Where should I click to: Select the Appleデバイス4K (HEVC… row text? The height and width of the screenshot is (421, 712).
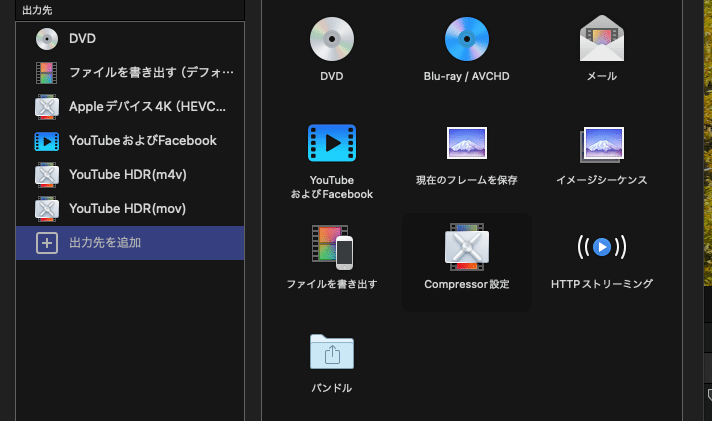click(147, 106)
